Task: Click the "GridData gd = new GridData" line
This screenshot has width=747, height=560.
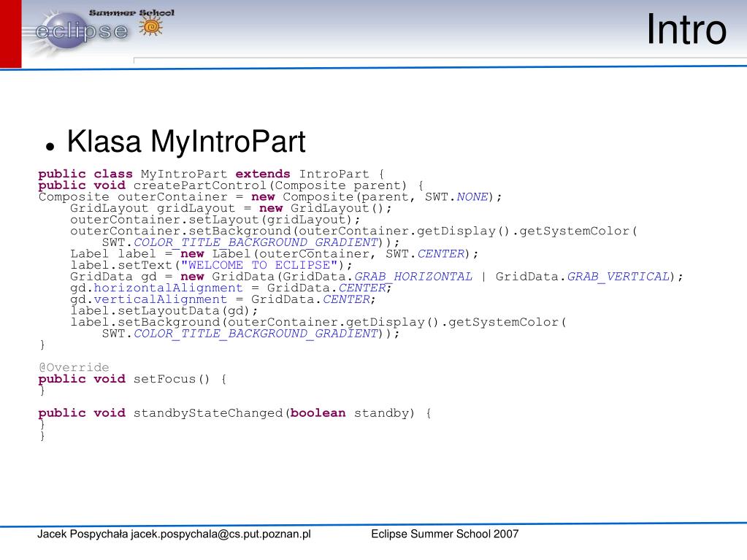Action: pos(376,277)
